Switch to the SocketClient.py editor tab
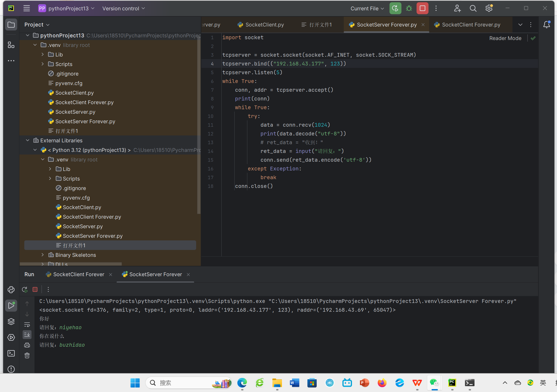Screen dimensions: 557x392 261,25
